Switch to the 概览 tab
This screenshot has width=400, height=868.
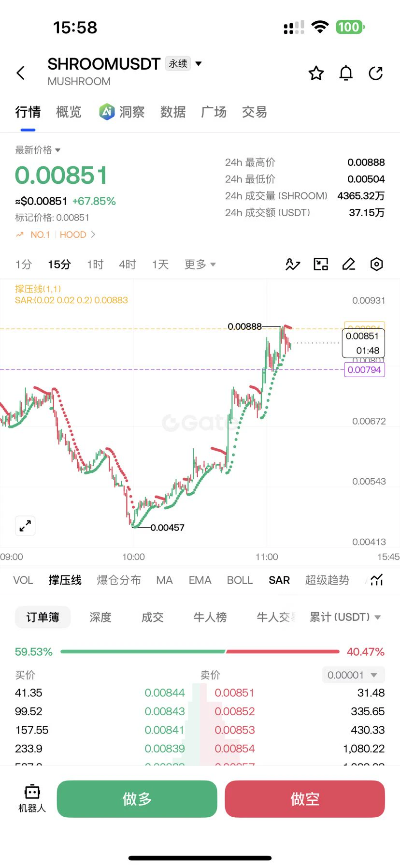69,112
